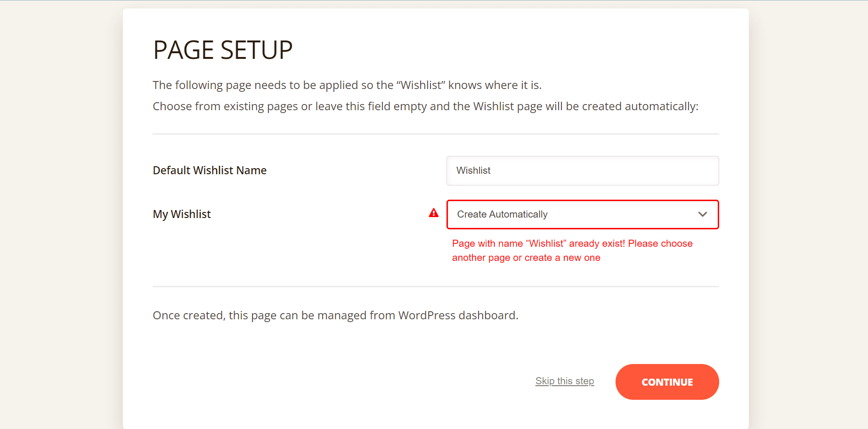Click the "Choose from existing pages" instruction line
Screen dimensions: 868x429
425,106
